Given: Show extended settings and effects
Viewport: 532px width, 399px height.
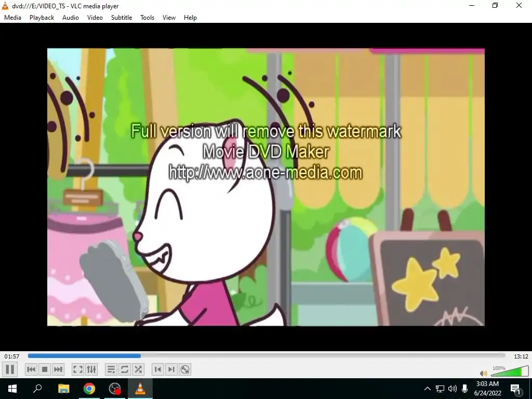Looking at the screenshot, I should pyautogui.click(x=91, y=369).
